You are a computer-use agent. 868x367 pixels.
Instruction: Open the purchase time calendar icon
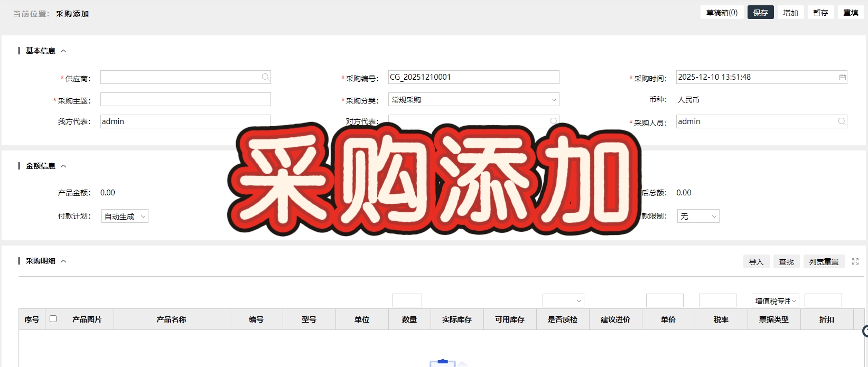point(842,77)
